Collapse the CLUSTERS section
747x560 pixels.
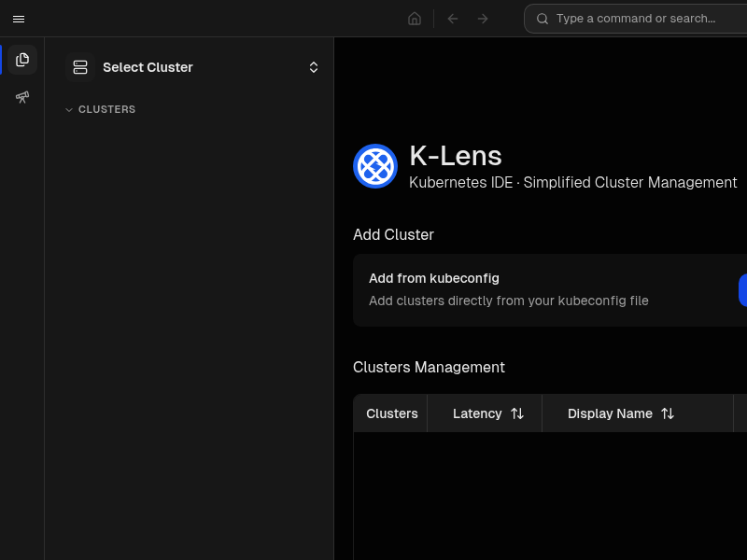click(x=101, y=109)
